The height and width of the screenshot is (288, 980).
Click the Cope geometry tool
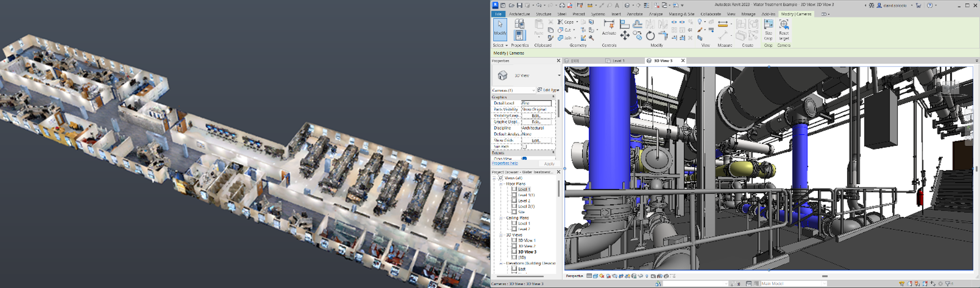tap(566, 22)
